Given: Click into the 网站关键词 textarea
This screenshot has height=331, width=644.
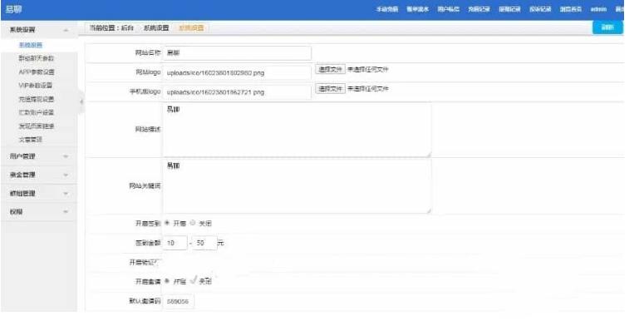Looking at the screenshot, I should (x=297, y=185).
